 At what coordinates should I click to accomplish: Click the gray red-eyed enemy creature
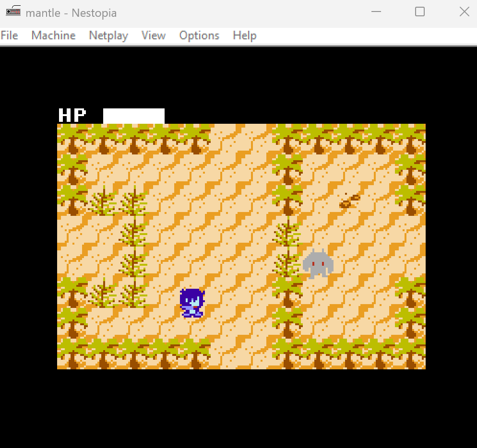(318, 263)
